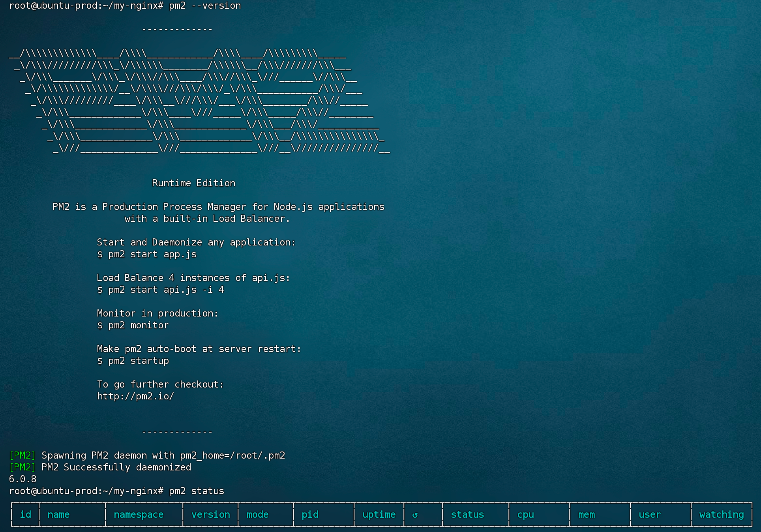Click the '$ pm2 startup' example line
Viewport: 761px width, 532px height.
tap(133, 361)
